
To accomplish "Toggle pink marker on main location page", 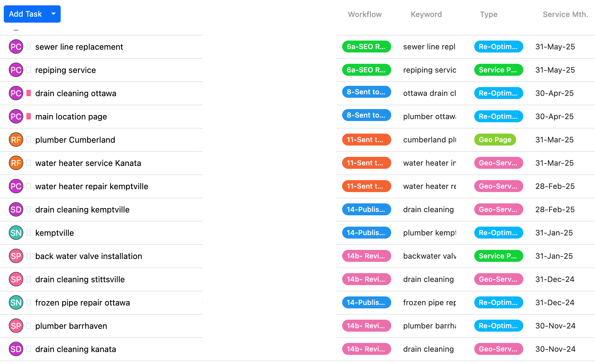I will tap(29, 116).
